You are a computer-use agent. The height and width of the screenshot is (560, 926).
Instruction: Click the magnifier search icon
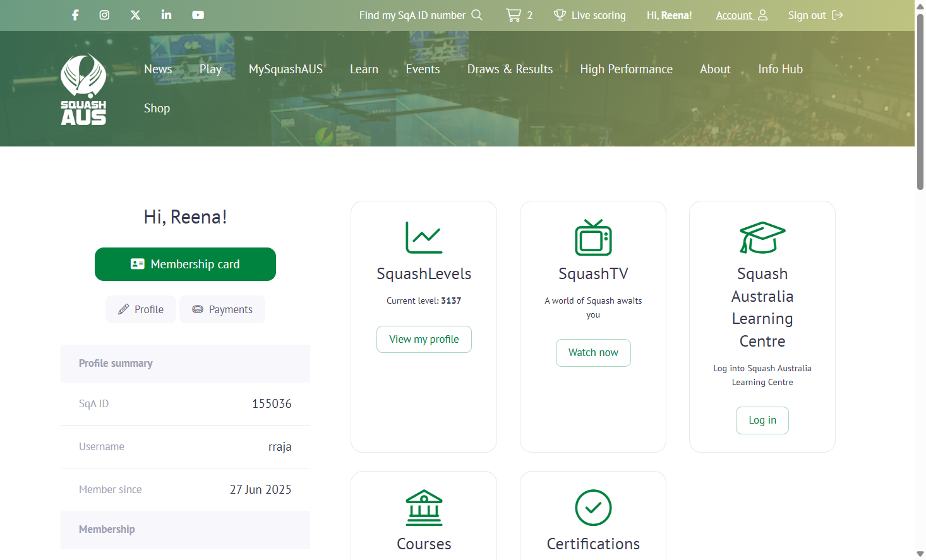pos(477,15)
